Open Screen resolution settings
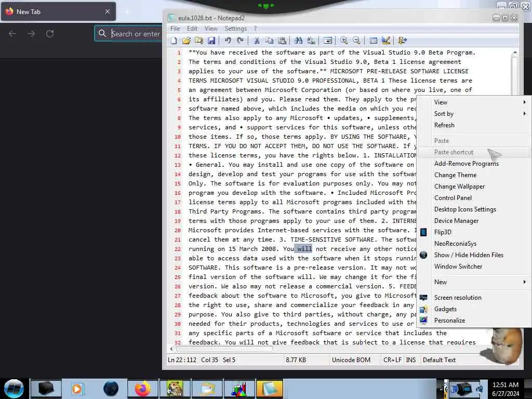The height and width of the screenshot is (399, 532). point(474,298)
